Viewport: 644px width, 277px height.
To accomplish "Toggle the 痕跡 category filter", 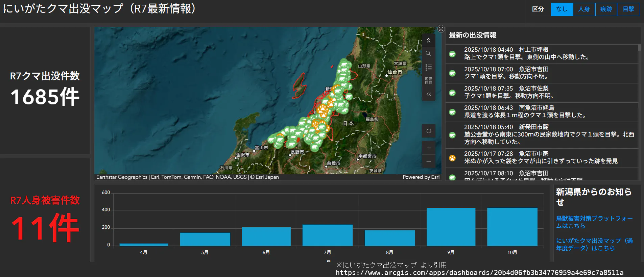I will point(606,9).
